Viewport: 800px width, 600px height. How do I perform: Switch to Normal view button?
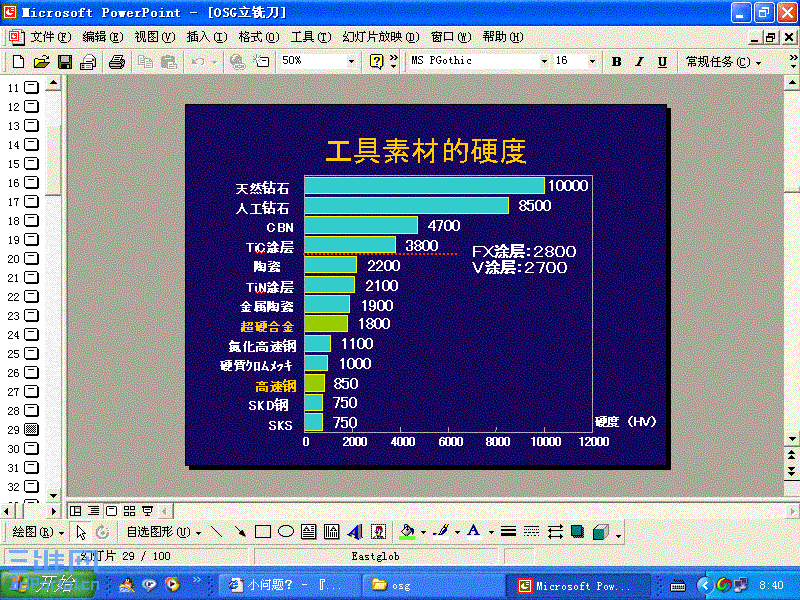pos(76,511)
